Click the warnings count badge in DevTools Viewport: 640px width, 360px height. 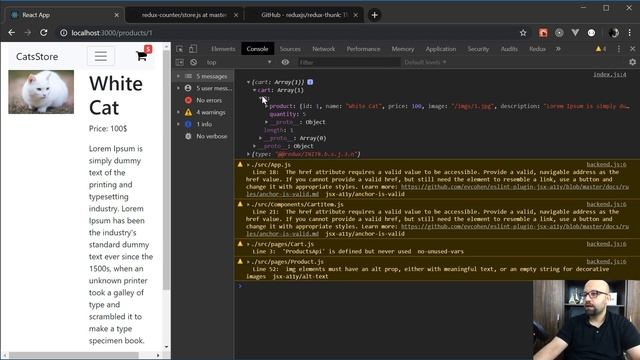point(601,49)
